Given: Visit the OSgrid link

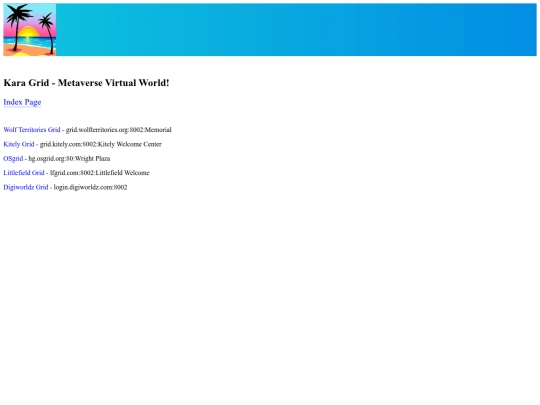Looking at the screenshot, I should [13, 159].
